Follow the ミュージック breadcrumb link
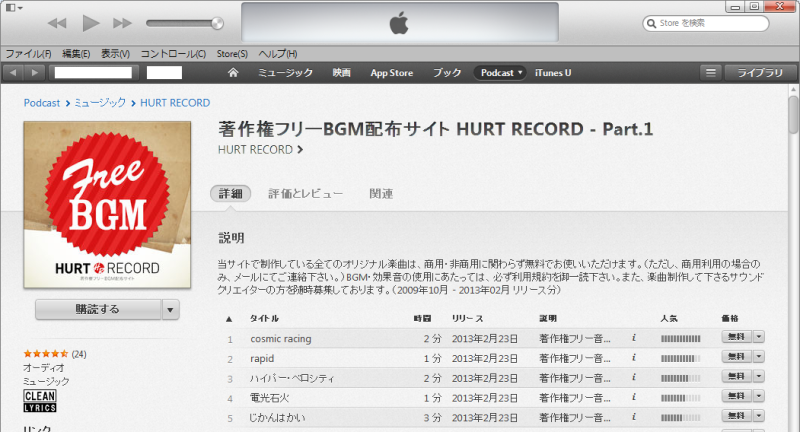800x432 pixels. coord(100,103)
